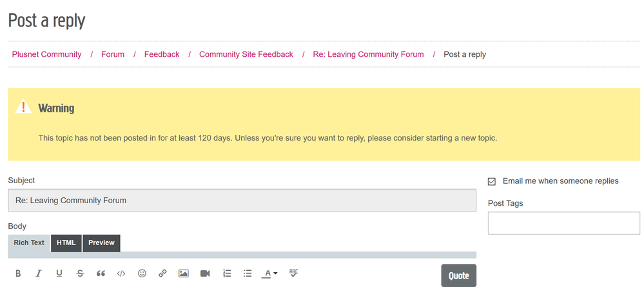This screenshot has width=644, height=287.
Task: Apply strikethrough formatting
Action: click(80, 273)
